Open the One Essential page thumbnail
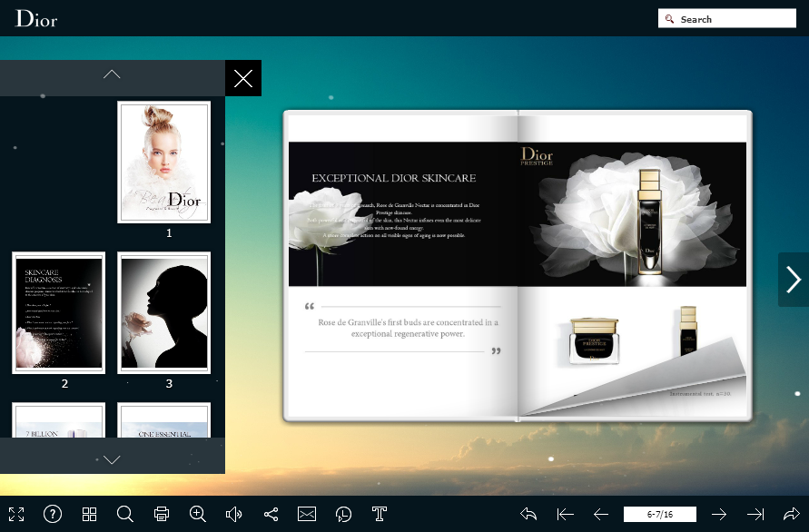This screenshot has width=809, height=532. pyautogui.click(x=164, y=420)
